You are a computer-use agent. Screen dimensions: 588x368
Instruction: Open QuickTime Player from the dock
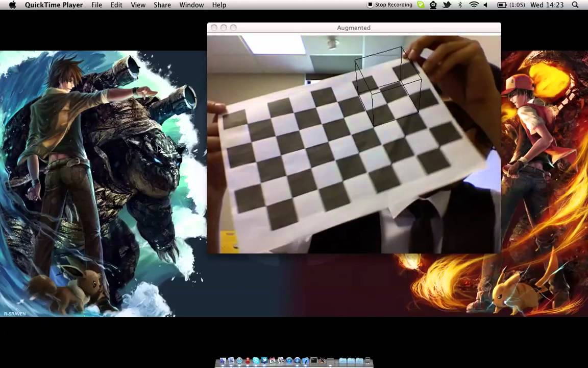coord(297,361)
